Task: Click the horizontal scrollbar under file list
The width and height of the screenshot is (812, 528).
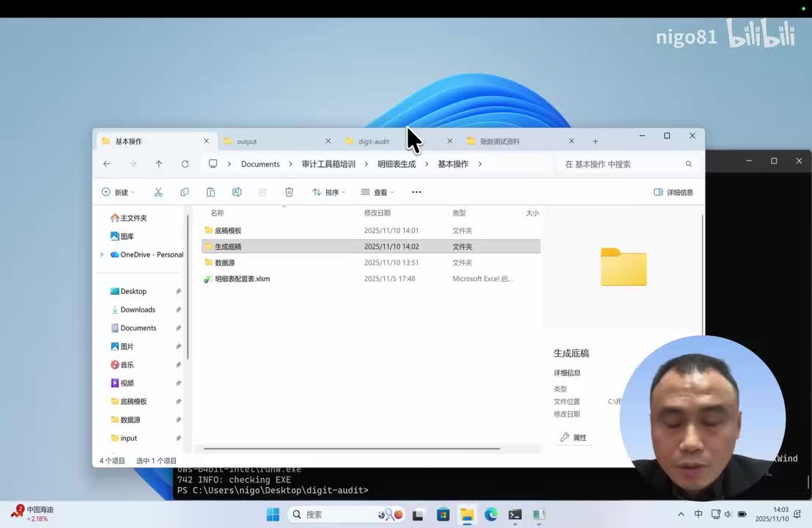Action: pyautogui.click(x=353, y=449)
